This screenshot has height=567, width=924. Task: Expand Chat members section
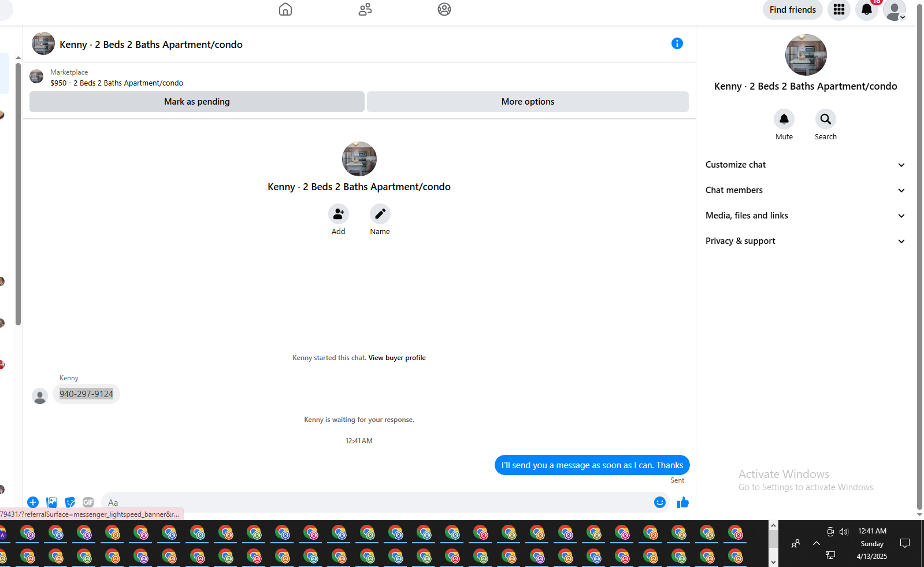pos(805,190)
